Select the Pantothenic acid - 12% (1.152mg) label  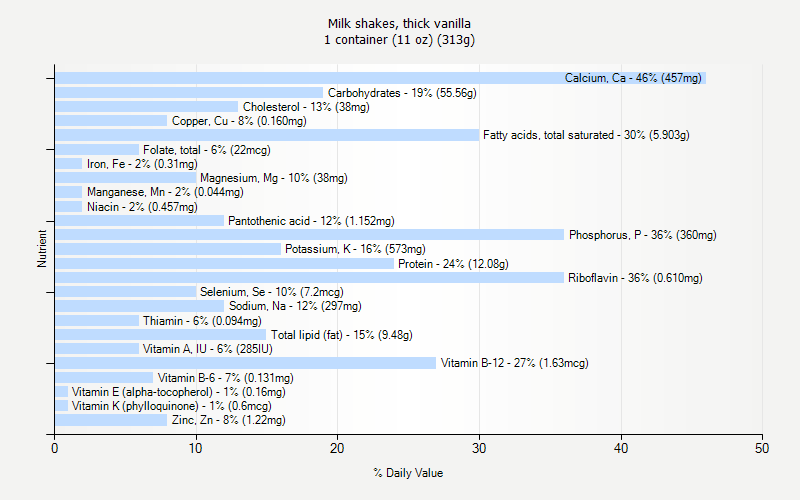click(311, 221)
